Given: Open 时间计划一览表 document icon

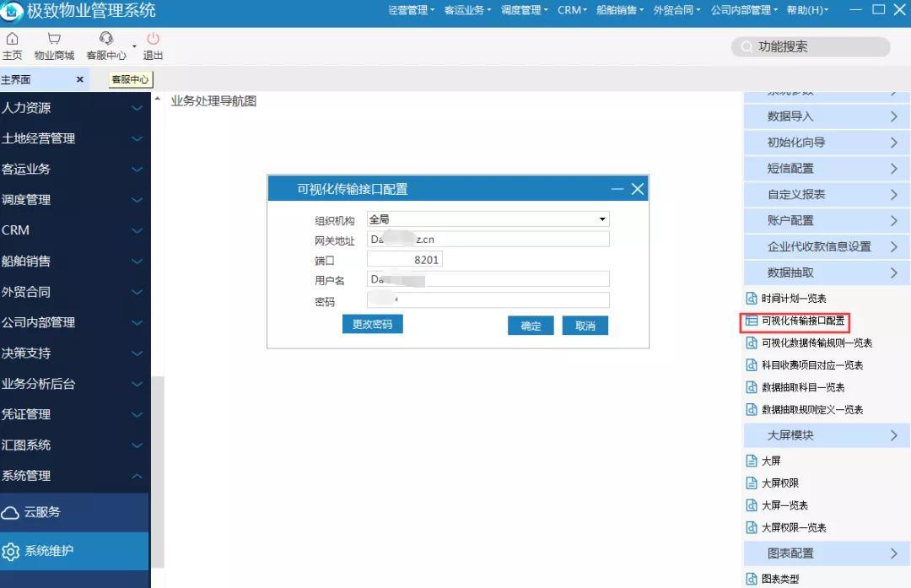Looking at the screenshot, I should coord(752,299).
